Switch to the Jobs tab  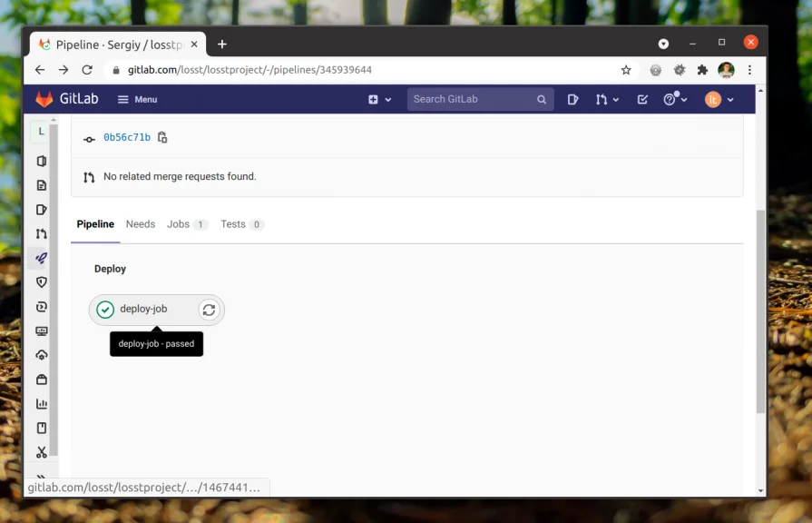179,224
